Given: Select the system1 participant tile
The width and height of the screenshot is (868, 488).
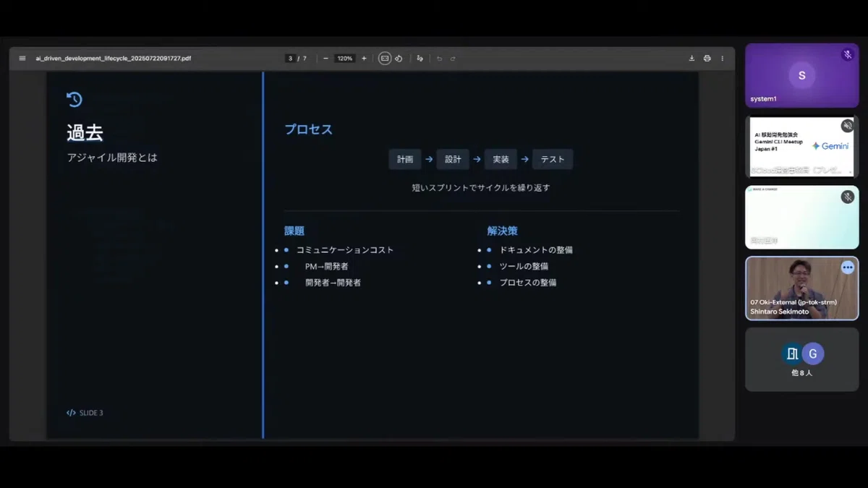Looking at the screenshot, I should (x=801, y=75).
